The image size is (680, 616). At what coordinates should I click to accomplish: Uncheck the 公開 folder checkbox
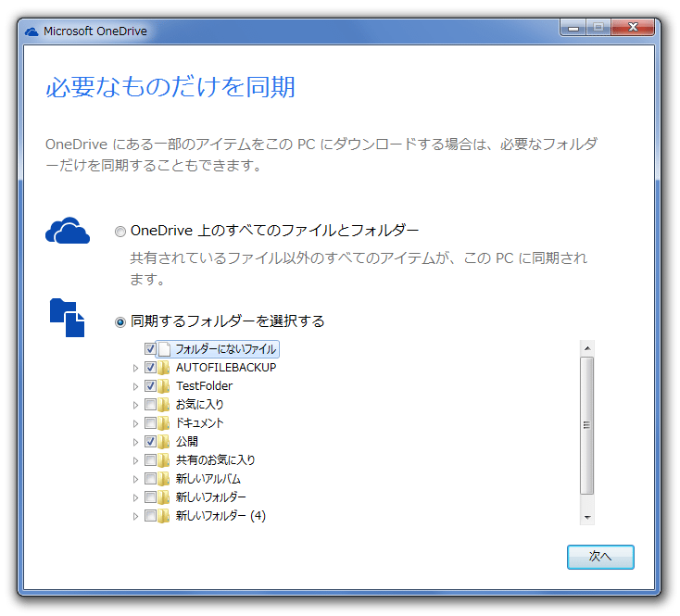pos(150,441)
